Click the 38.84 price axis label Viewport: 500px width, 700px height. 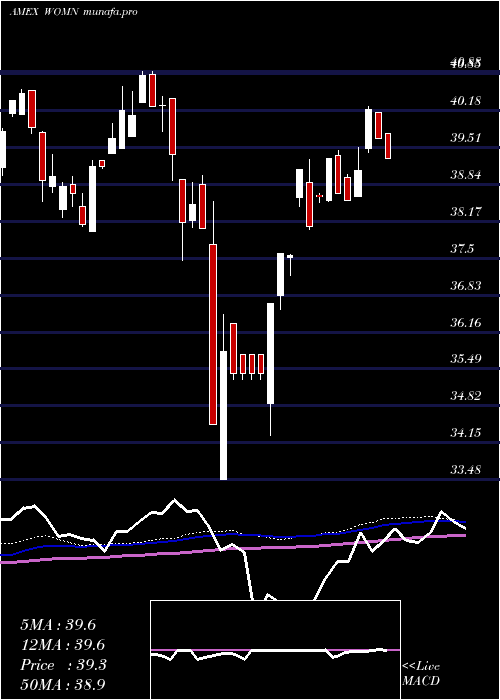pos(466,175)
